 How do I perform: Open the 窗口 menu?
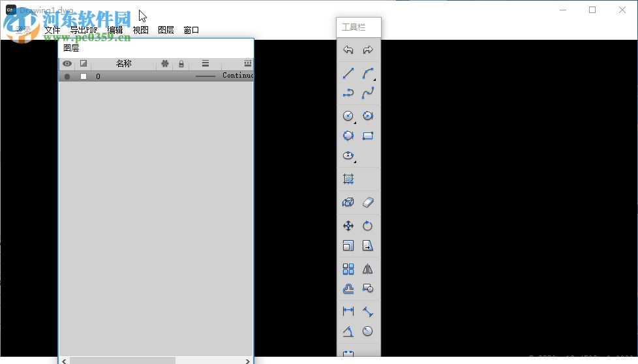[x=191, y=30]
